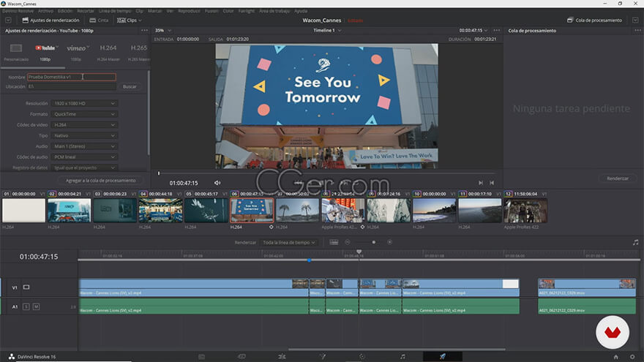
Task: Click the V1 track monitor icon
Action: coord(26,287)
